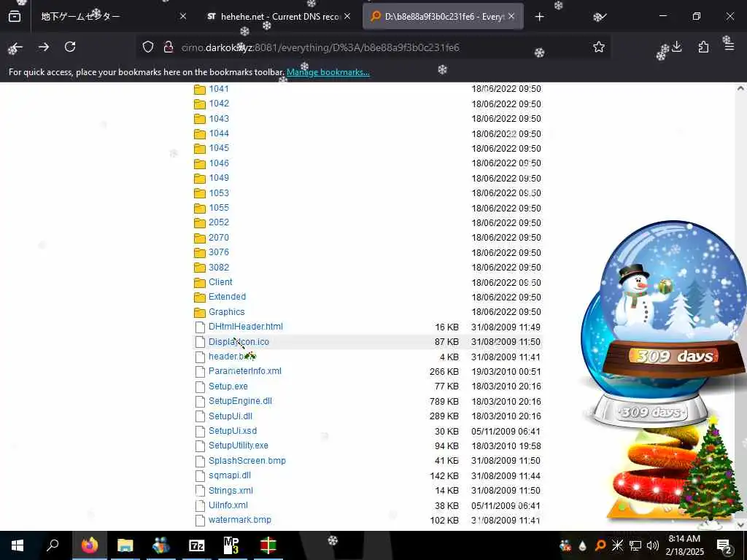Click the 789 KB size of SetupEngine.dll
Image resolution: width=747 pixels, height=560 pixels.
(444, 402)
